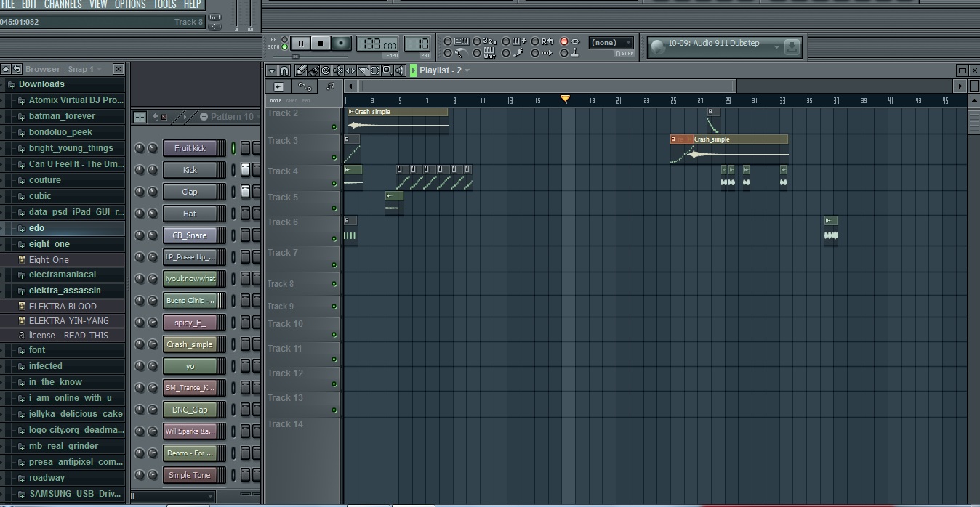Select the DNC_Clap channel button

(x=190, y=410)
